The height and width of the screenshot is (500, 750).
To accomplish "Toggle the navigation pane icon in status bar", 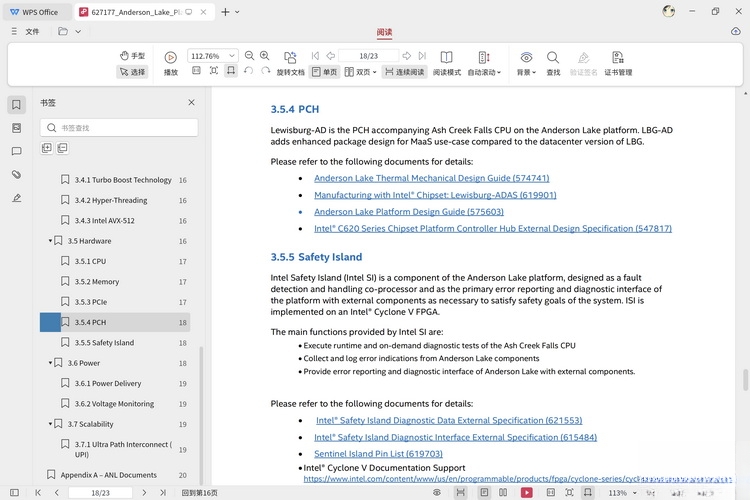I will point(14,492).
